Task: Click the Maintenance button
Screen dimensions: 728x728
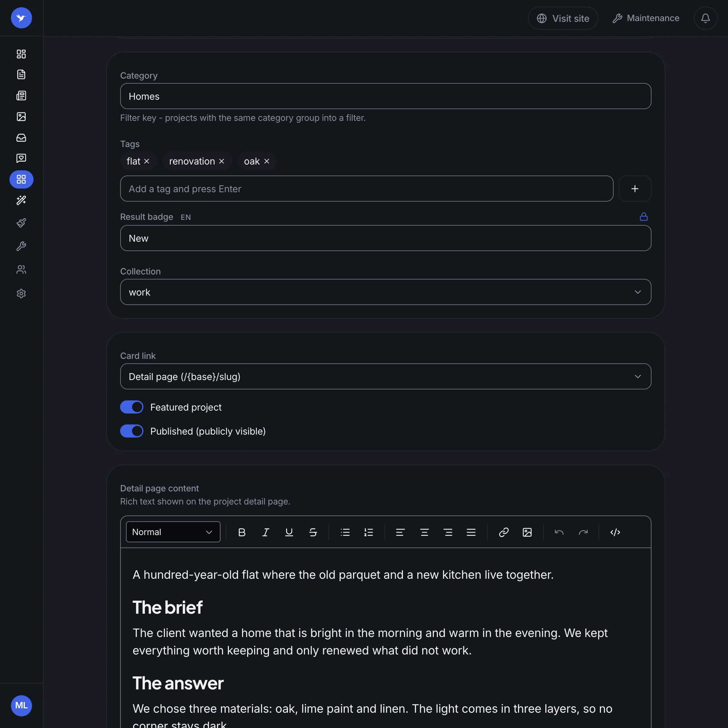Action: (x=646, y=18)
